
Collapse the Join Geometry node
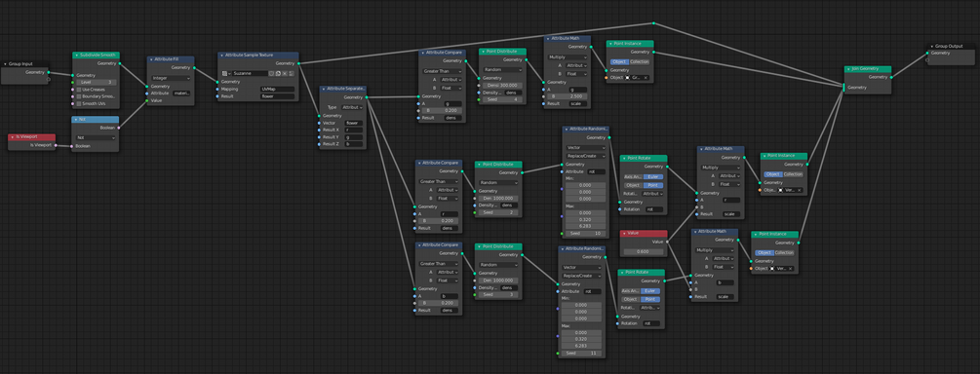click(849, 69)
